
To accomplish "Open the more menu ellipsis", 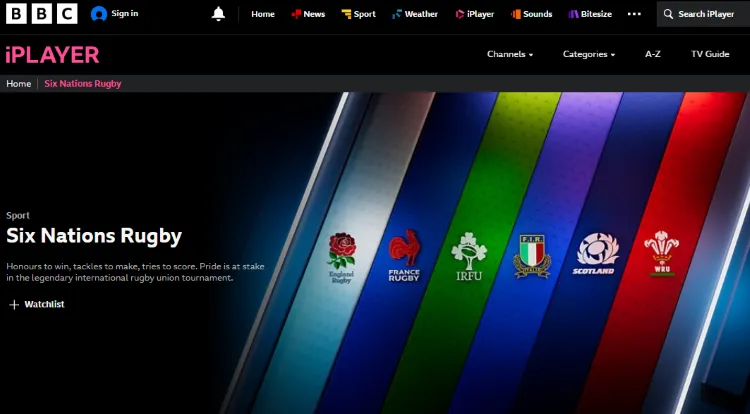I will click(x=634, y=14).
